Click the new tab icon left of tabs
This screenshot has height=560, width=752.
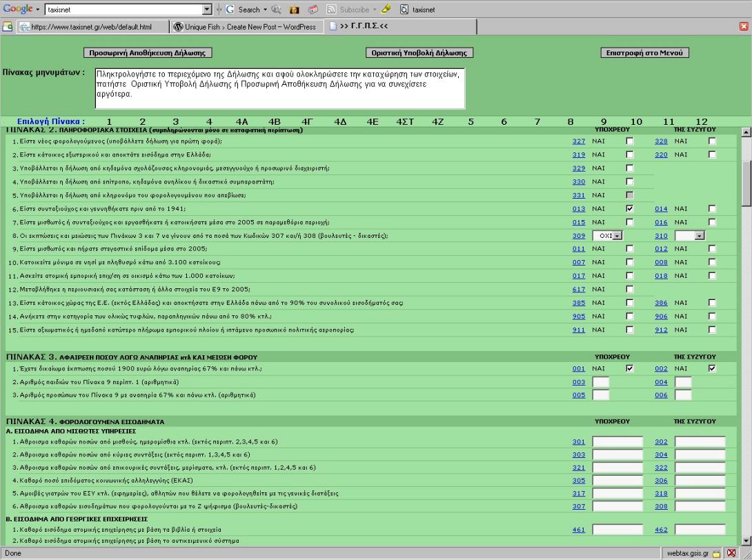click(6, 27)
